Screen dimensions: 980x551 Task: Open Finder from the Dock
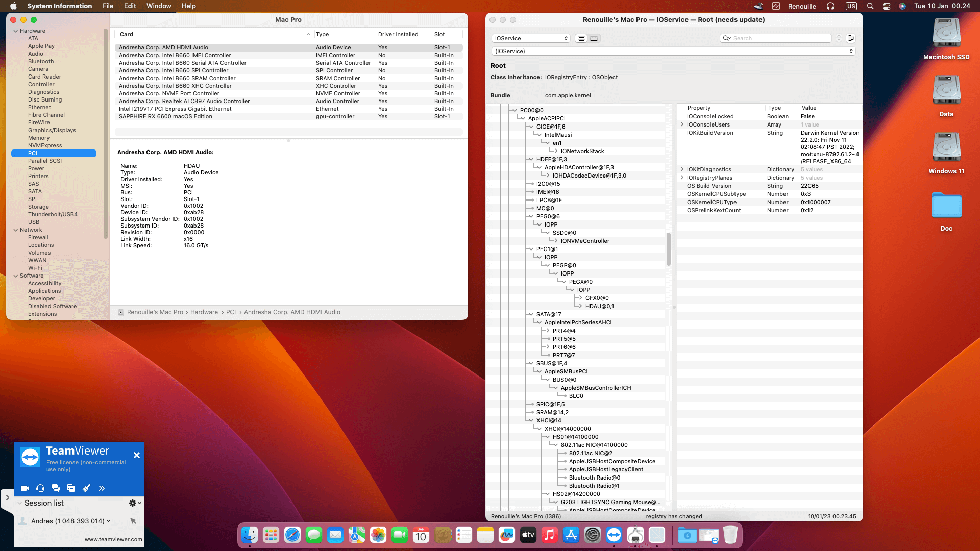[x=250, y=535]
